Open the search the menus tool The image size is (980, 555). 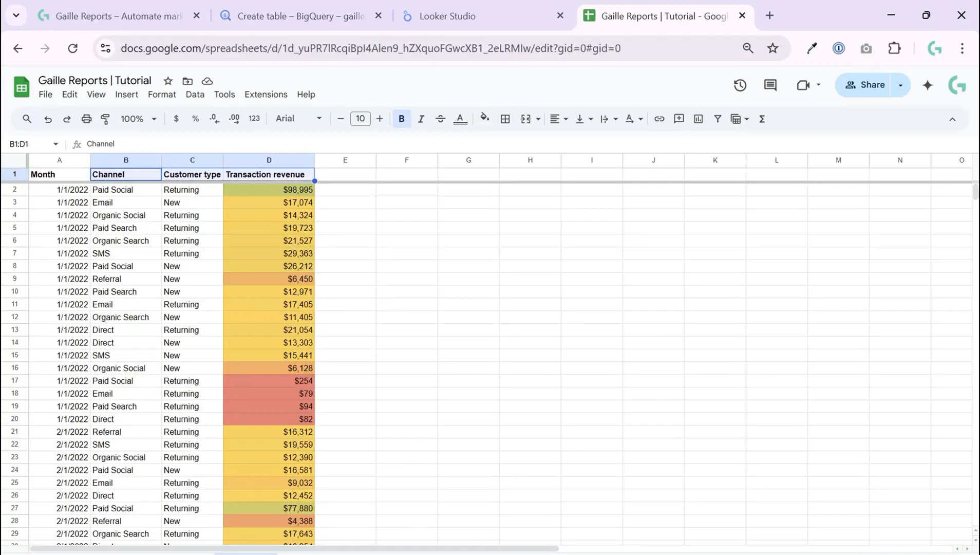27,119
